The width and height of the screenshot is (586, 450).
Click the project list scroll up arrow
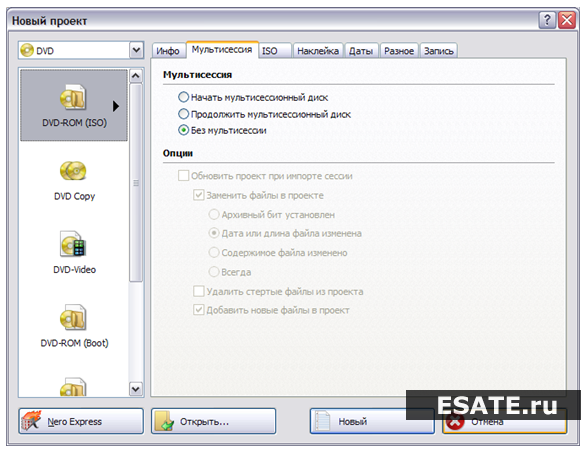pyautogui.click(x=136, y=76)
